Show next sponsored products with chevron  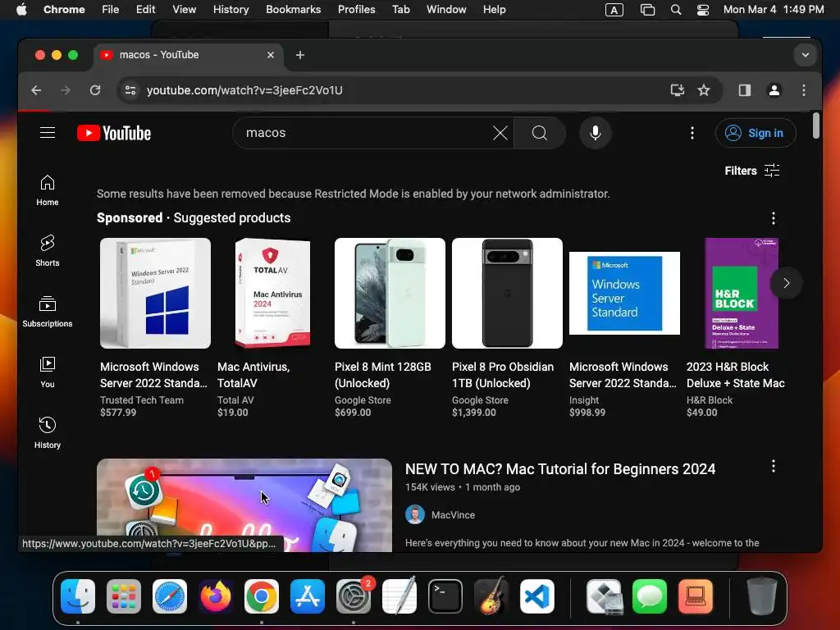[x=786, y=283]
